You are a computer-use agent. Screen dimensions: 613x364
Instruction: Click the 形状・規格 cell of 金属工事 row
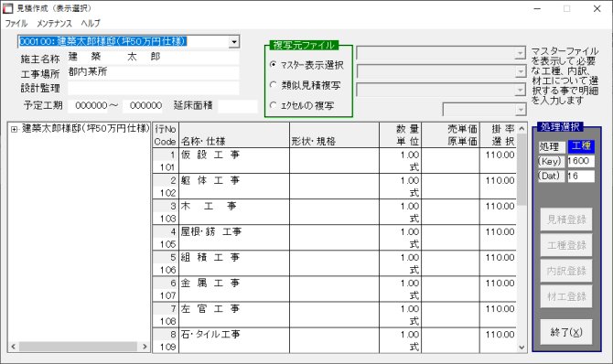[x=334, y=288]
